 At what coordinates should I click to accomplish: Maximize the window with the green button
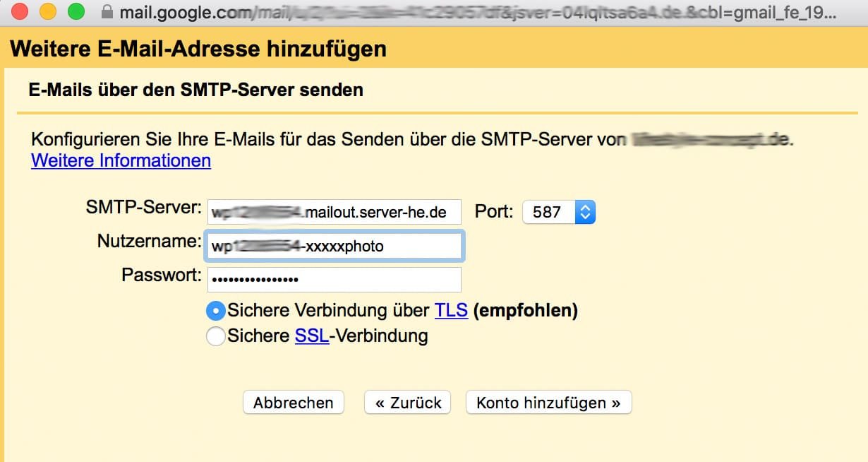(x=75, y=12)
